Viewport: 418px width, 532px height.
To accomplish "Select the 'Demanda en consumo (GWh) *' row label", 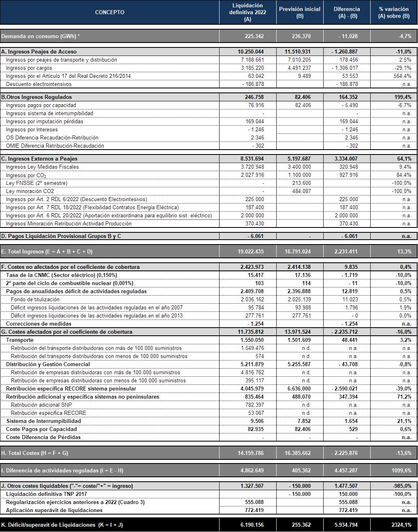I will 41,36.
